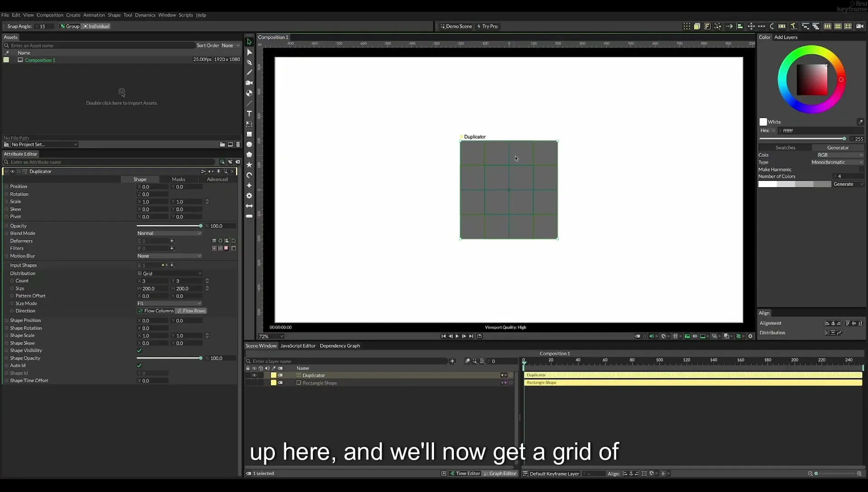Image resolution: width=868 pixels, height=492 pixels.
Task: Select the Camera tool
Action: pyautogui.click(x=249, y=83)
